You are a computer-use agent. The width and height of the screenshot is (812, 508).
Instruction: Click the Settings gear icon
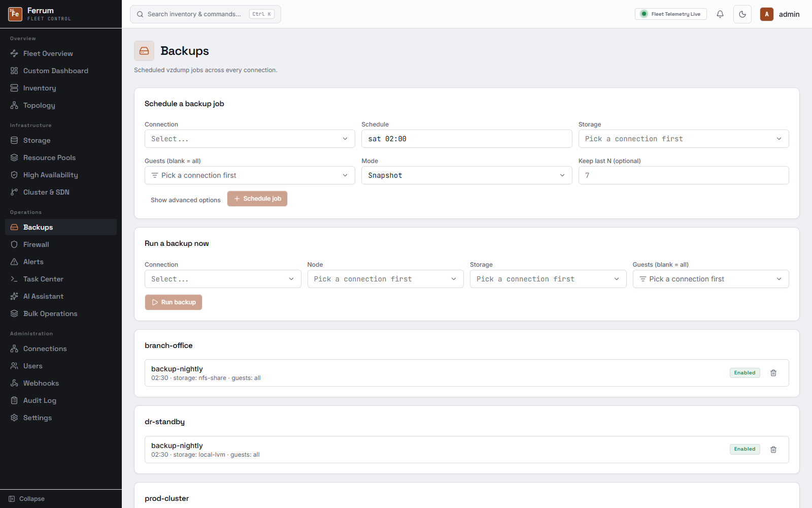(x=14, y=418)
